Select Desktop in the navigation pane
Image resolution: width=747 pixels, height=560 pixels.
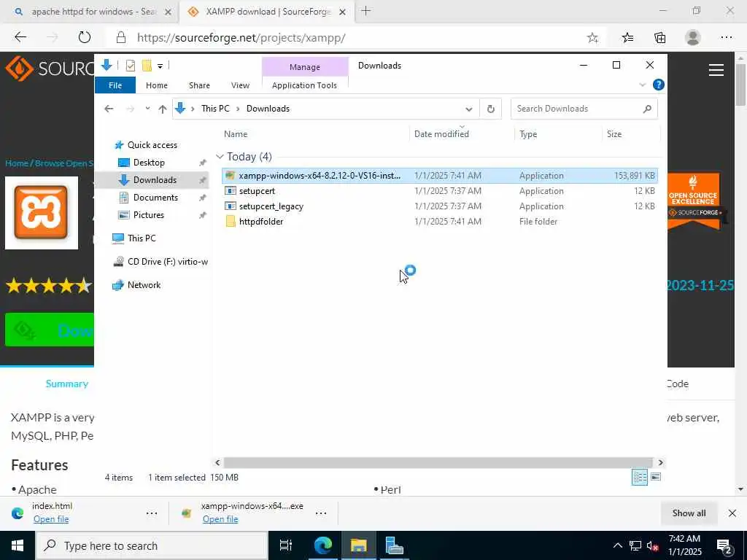tap(149, 163)
